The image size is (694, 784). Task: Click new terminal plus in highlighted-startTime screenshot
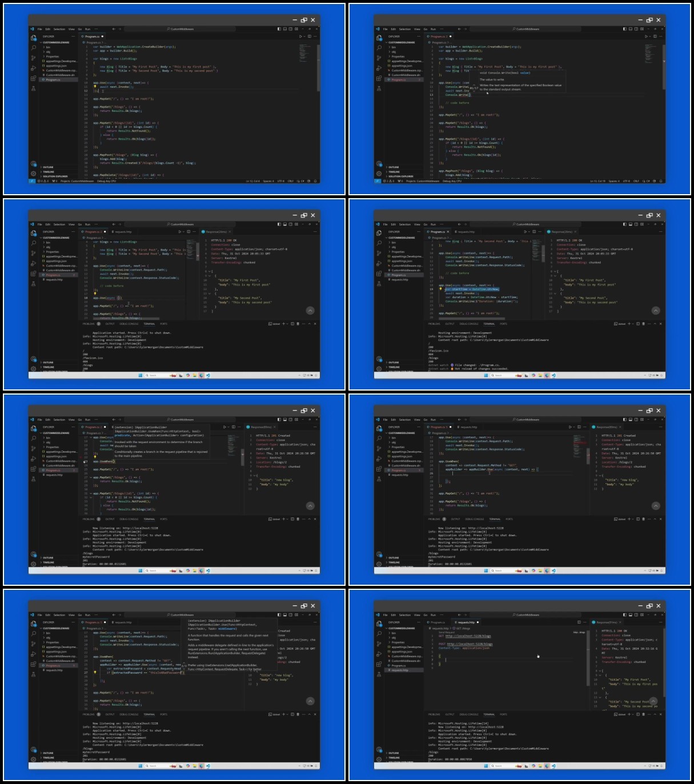tap(629, 324)
